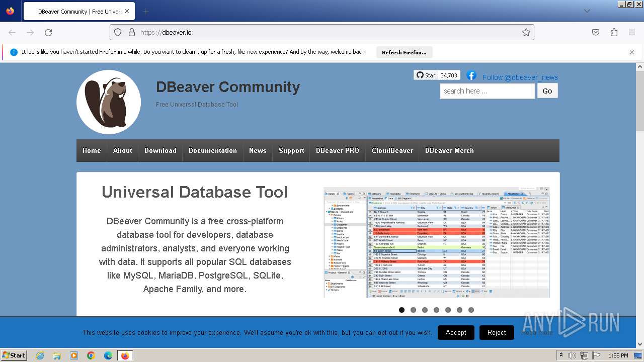This screenshot has height=362, width=644.
Task: Select the first slider dot
Action: (401, 310)
